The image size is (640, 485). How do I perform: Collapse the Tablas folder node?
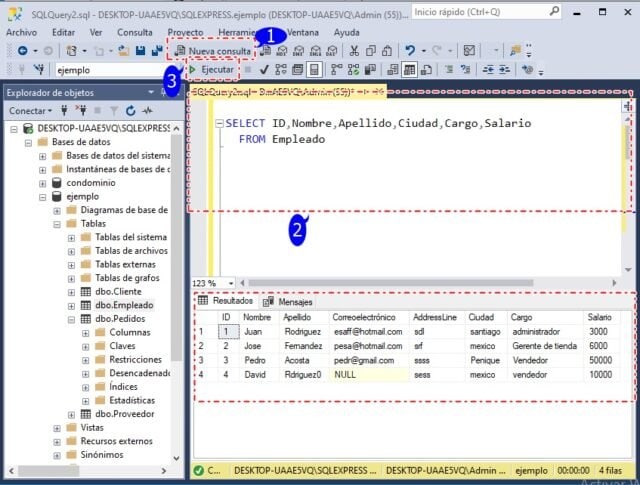(57, 225)
